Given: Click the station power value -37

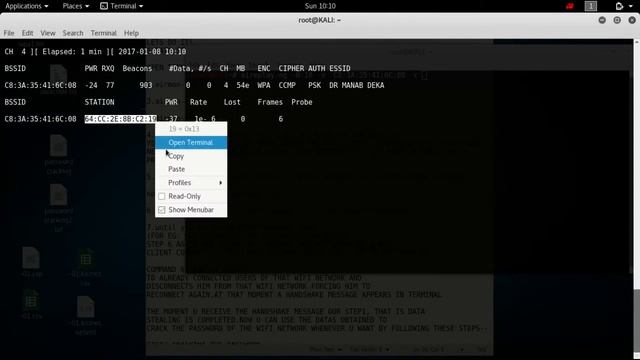Looking at the screenshot, I should (x=171, y=119).
